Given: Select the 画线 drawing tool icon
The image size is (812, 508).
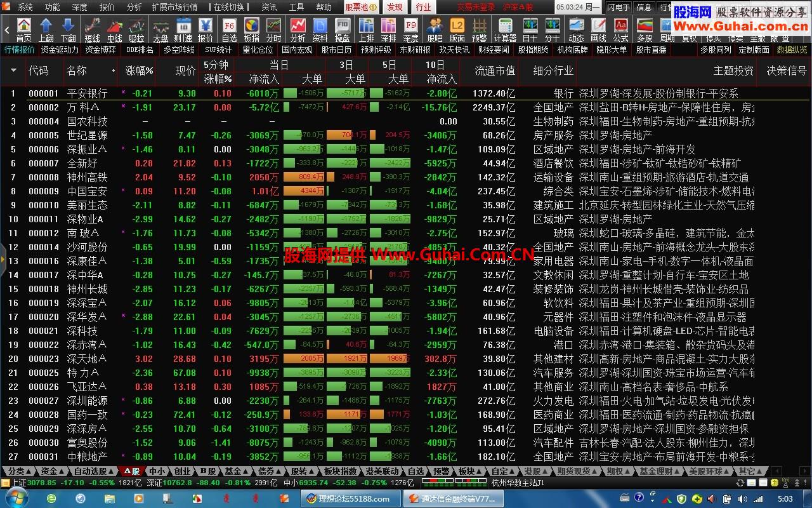Looking at the screenshot, I should pos(598,30).
